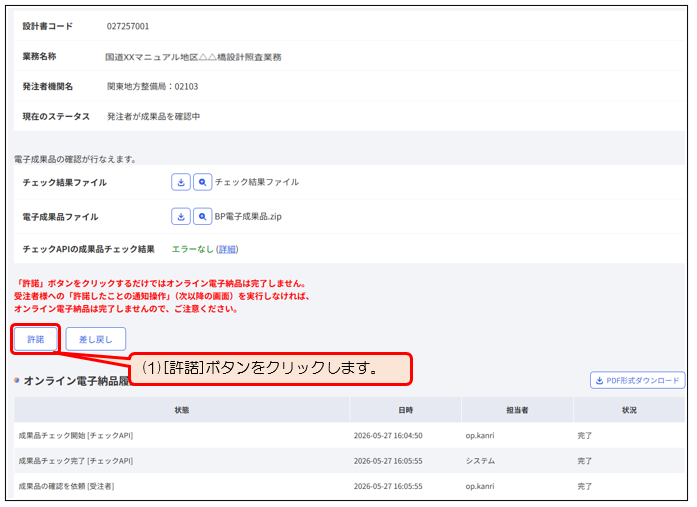Click op.kanri in 成果品チェック開始 row
The width and height of the screenshot is (697, 507).
(480, 435)
